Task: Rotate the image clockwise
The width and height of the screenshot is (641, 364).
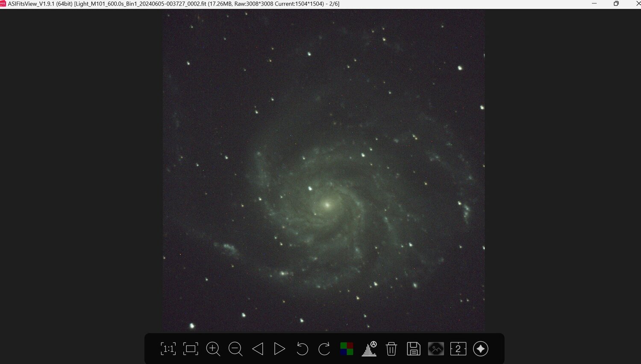Action: (324, 349)
